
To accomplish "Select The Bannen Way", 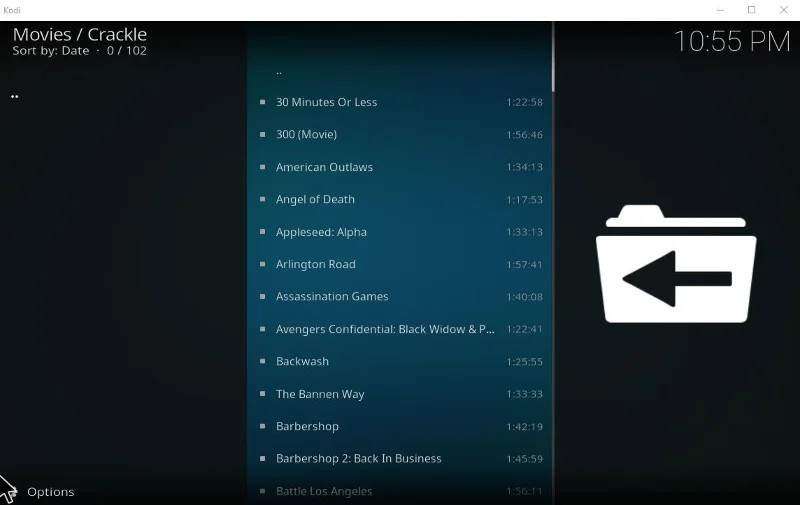I will coord(399,394).
